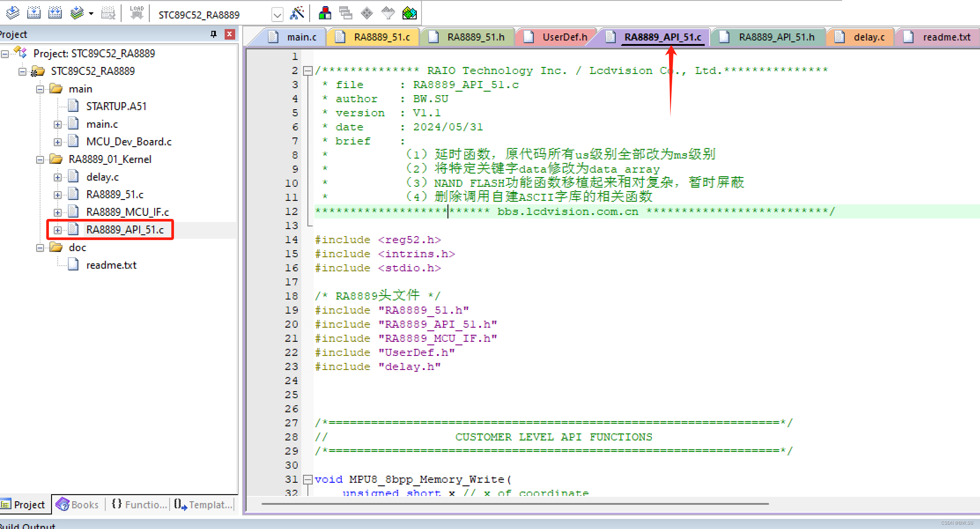Open the STC89C52_RA8889 target selection dropdown

277,15
